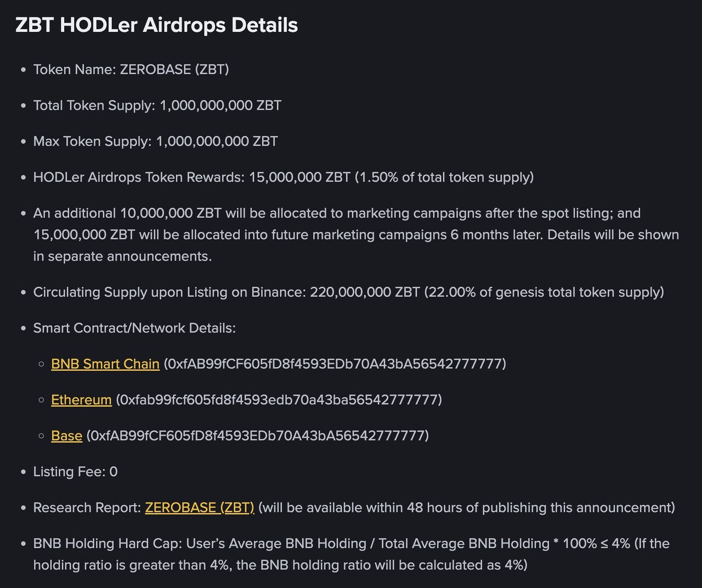The height and width of the screenshot is (588, 702).
Task: Click the Max Token Supply line
Action: tap(155, 142)
